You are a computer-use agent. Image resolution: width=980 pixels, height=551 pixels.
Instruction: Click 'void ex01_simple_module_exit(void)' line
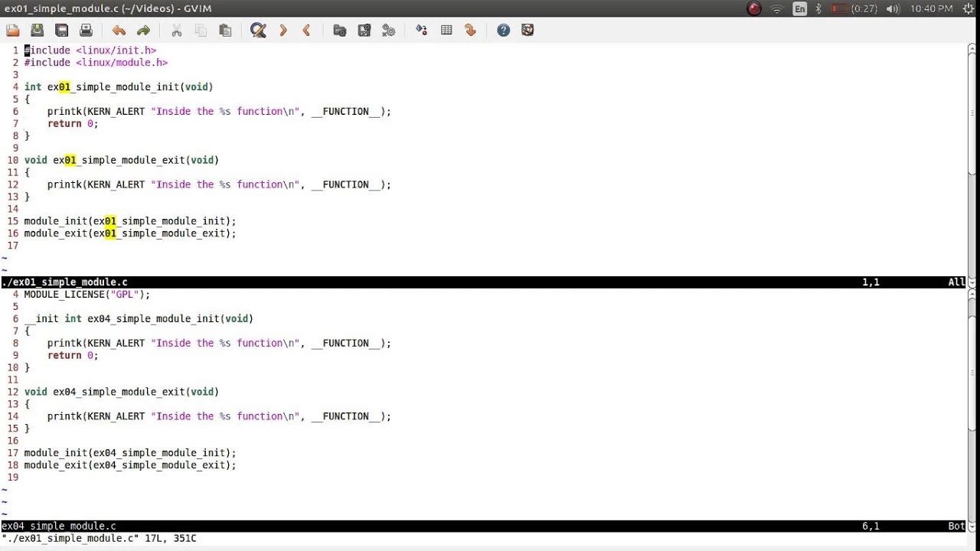pos(122,161)
